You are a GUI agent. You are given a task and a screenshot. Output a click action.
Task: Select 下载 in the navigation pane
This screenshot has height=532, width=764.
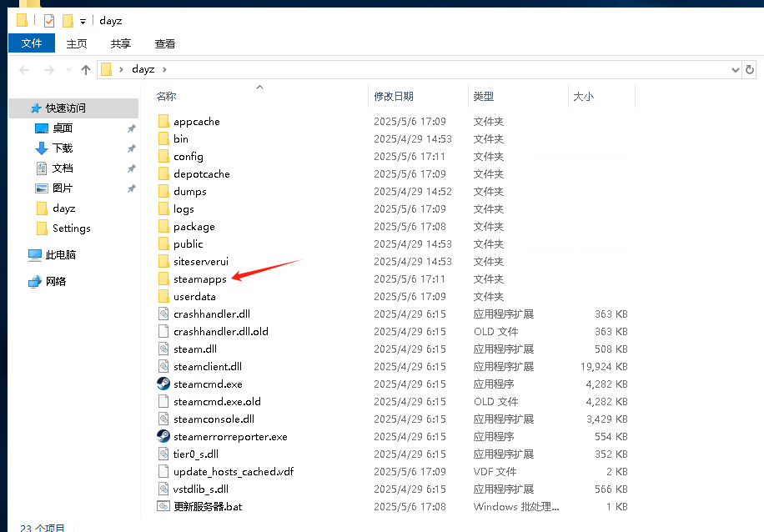pos(63,148)
